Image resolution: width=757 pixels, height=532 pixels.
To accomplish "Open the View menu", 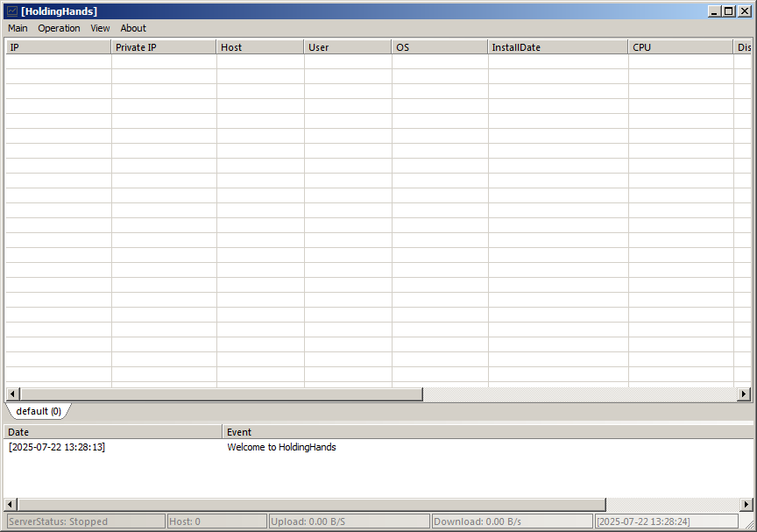I will (x=100, y=28).
